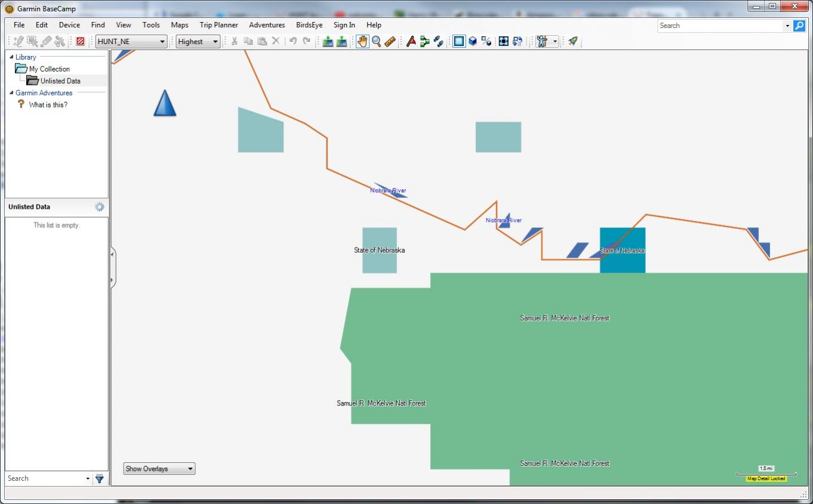Click Send to Device icon
The width and height of the screenshot is (813, 504).
click(x=328, y=41)
